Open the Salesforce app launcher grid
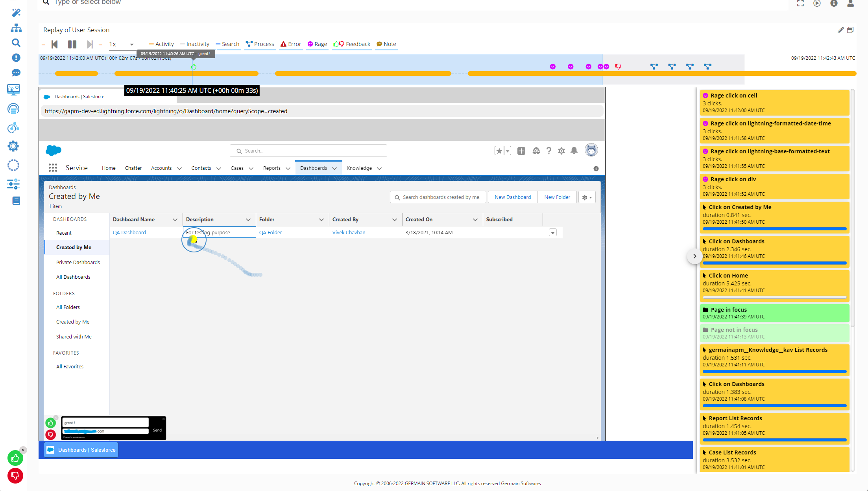 [x=53, y=168]
